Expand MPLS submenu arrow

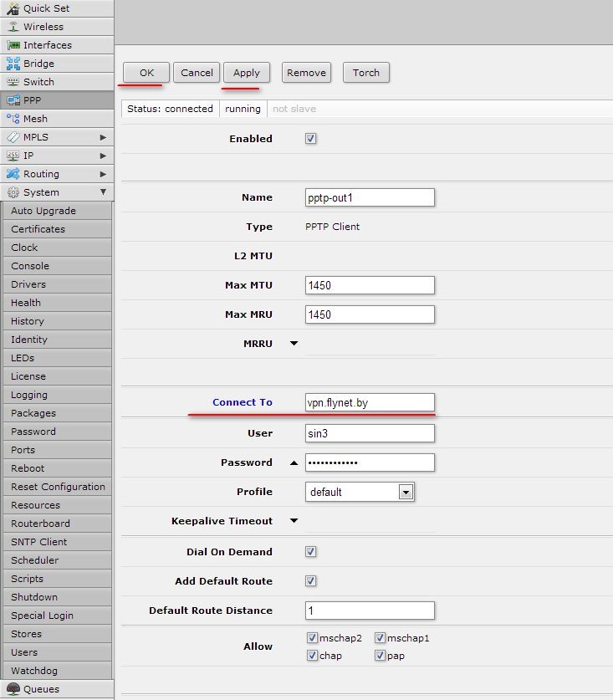click(x=103, y=137)
